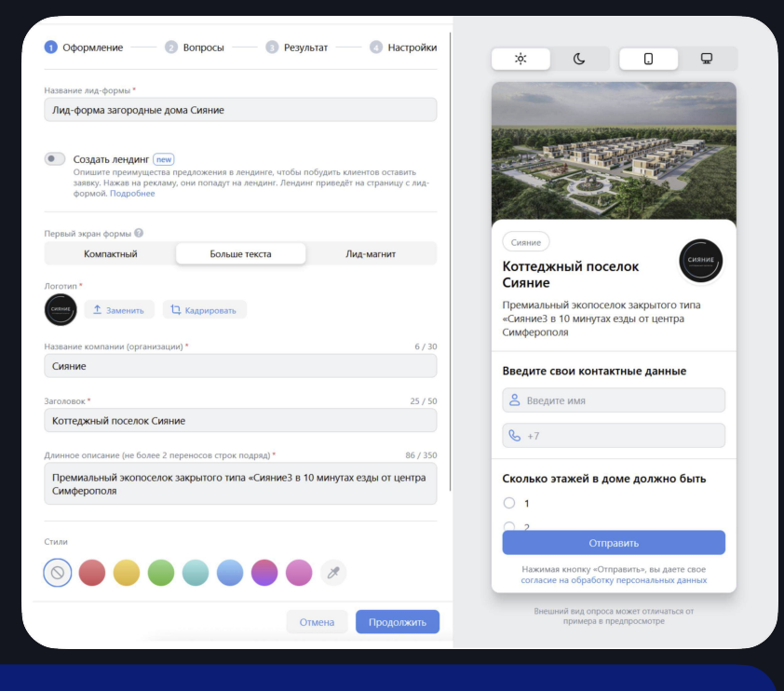Go to the Вопросы step
Image resolution: width=784 pixels, height=691 pixels.
[x=195, y=47]
